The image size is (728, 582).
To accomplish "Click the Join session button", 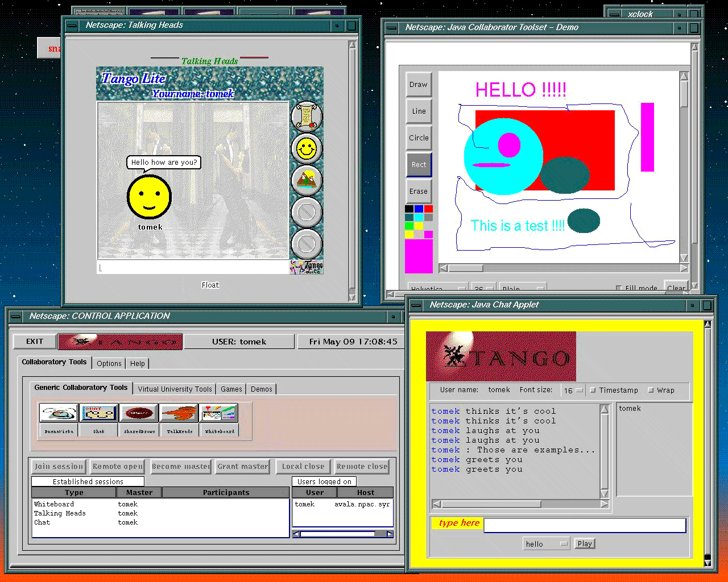I will click(59, 467).
